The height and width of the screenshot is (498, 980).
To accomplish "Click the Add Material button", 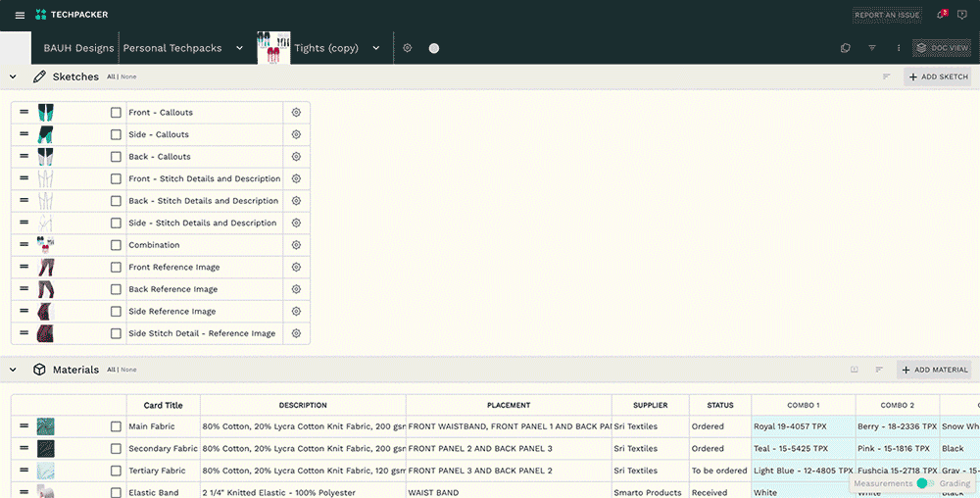I will click(x=934, y=370).
